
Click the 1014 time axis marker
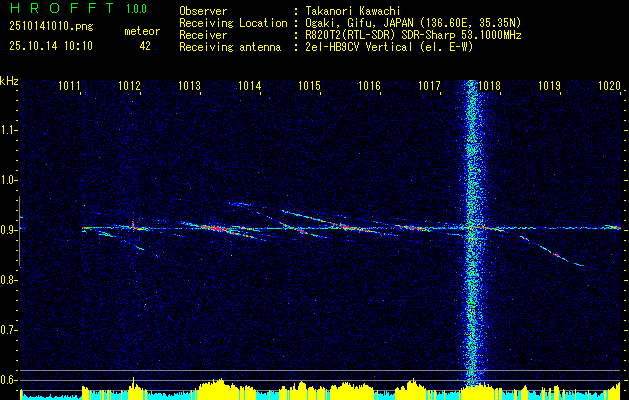coord(250,85)
